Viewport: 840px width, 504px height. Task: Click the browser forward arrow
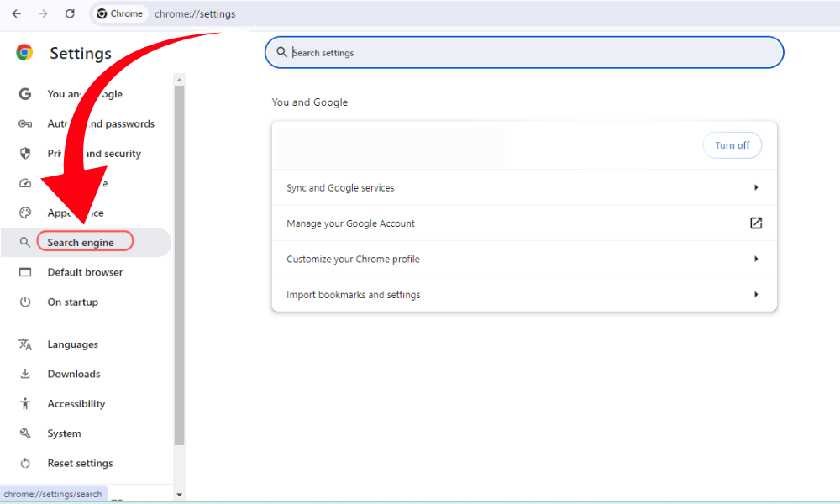(43, 13)
